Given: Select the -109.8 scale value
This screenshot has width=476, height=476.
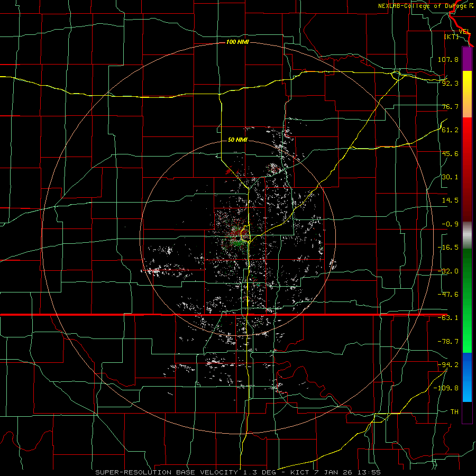Looking at the screenshot, I should click(x=446, y=388).
